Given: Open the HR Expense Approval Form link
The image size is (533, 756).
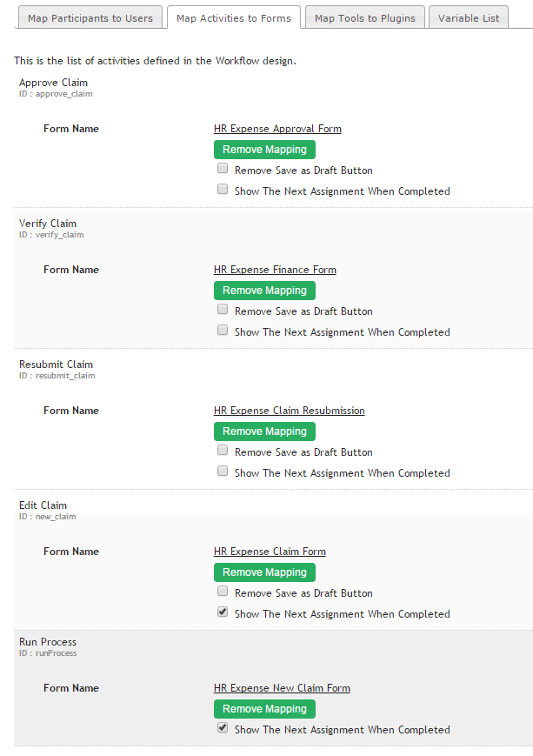Looking at the screenshot, I should (277, 129).
